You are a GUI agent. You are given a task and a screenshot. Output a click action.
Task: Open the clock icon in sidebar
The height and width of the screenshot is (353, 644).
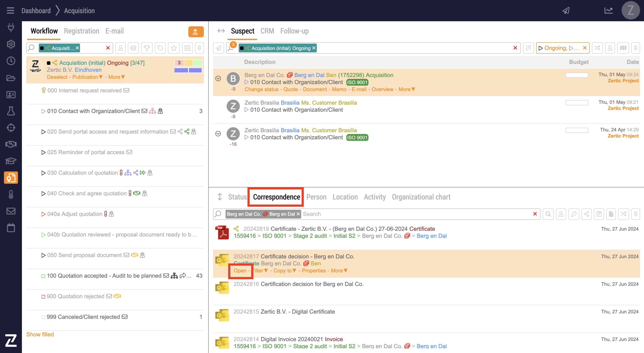[11, 61]
